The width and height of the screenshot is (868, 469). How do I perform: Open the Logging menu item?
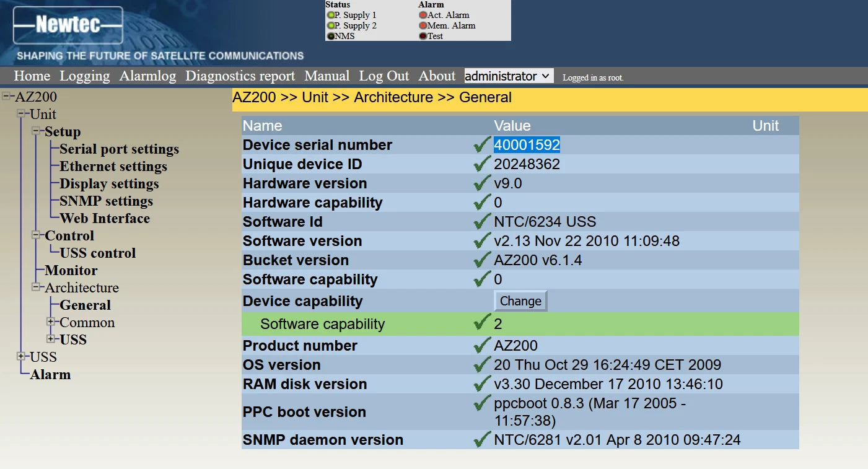(85, 76)
